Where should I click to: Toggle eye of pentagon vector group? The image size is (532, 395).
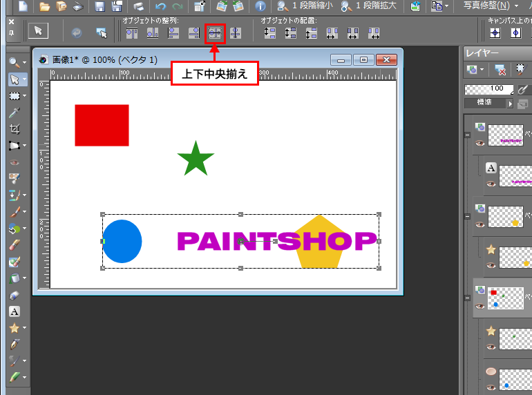(x=479, y=225)
